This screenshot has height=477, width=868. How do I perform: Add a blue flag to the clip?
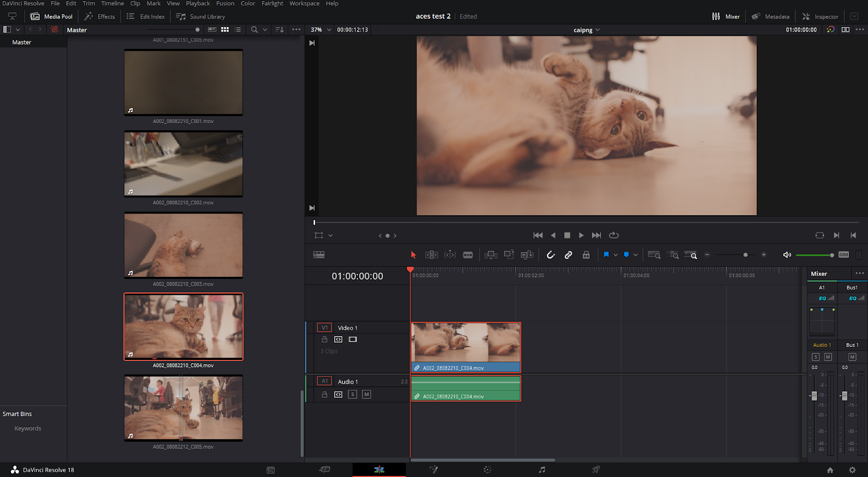pos(607,255)
